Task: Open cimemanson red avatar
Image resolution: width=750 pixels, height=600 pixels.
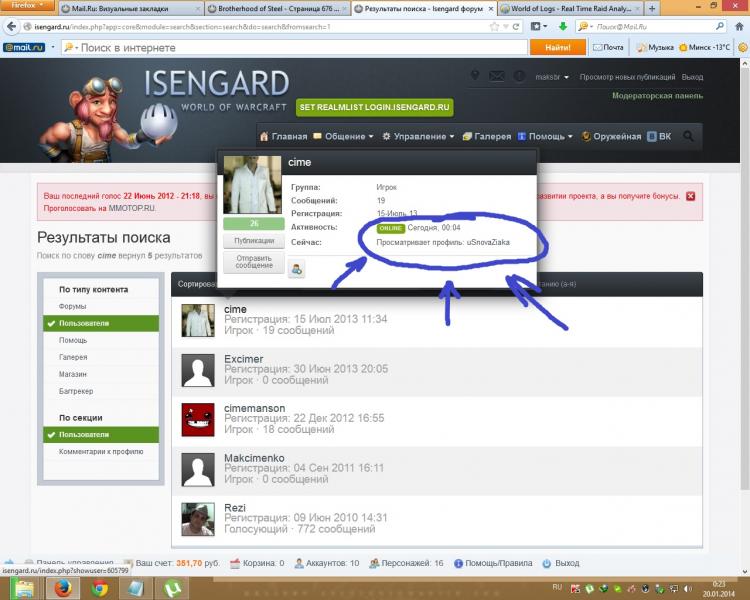Action: [x=198, y=420]
